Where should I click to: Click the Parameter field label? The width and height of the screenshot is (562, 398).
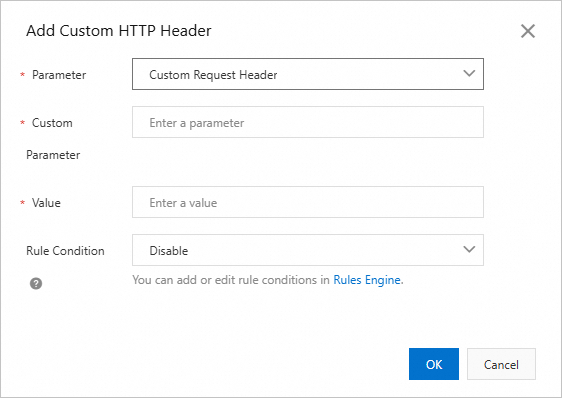59,75
